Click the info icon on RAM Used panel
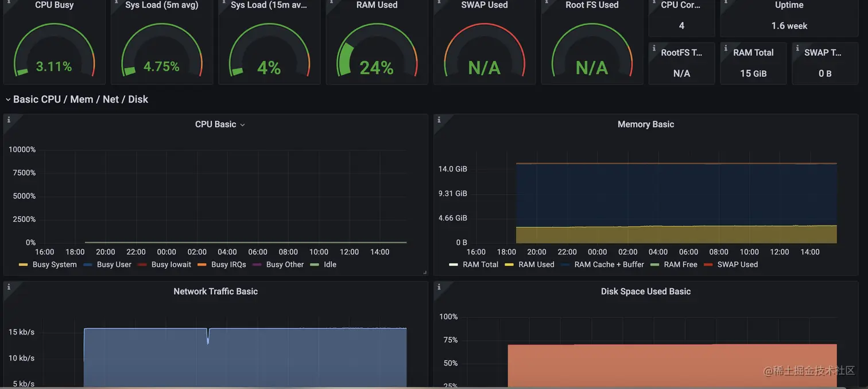The image size is (868, 389). (331, 2)
